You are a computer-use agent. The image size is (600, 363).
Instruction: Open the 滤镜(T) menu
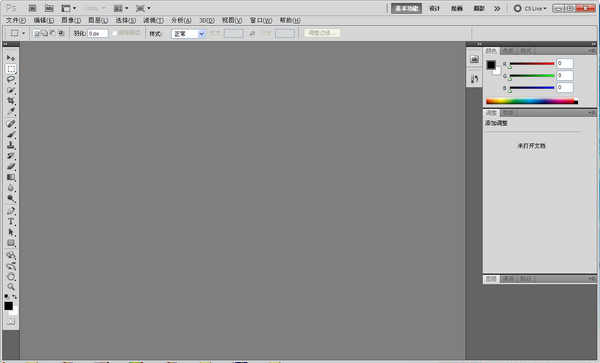(x=153, y=20)
